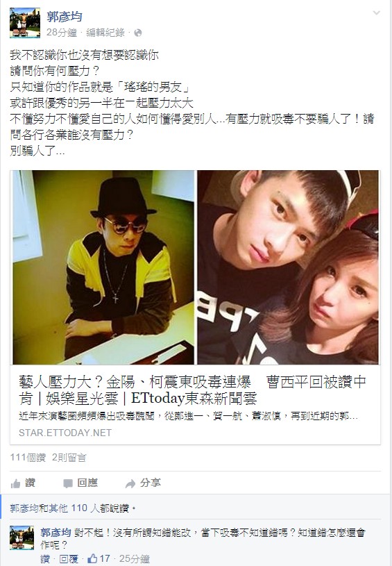View the 編輯紀錄 edit history

coord(105,33)
